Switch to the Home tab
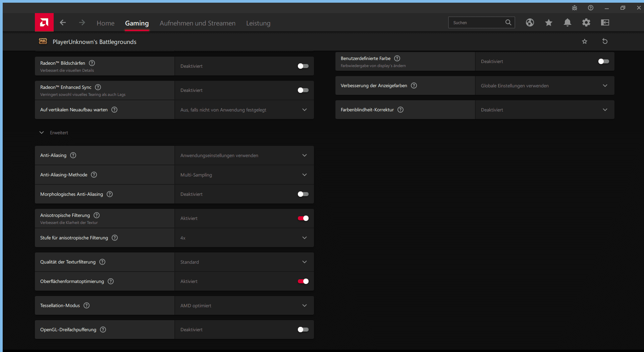Viewport: 644px width, 352px height. [x=105, y=23]
